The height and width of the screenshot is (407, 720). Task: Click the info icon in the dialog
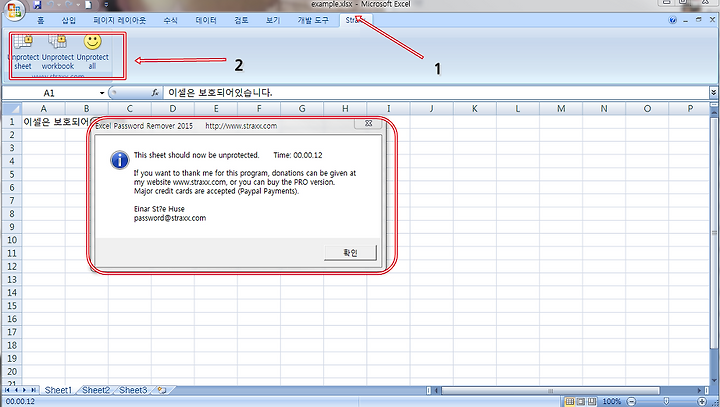click(120, 160)
